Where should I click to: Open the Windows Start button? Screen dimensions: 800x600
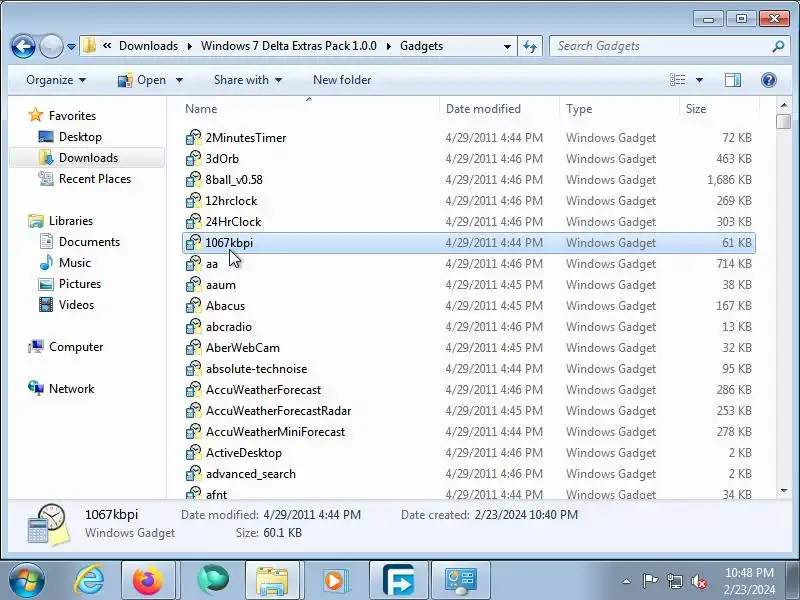click(x=26, y=581)
